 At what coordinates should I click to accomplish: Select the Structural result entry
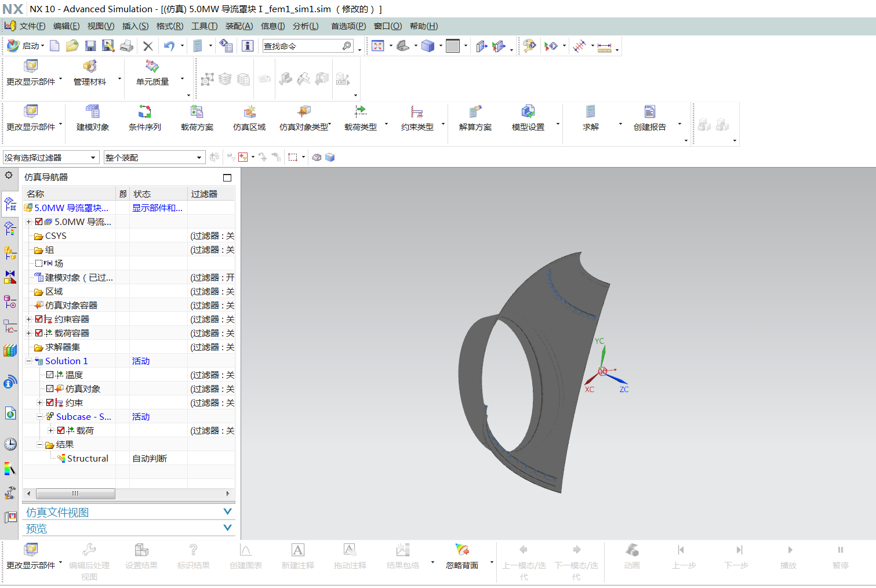(x=88, y=458)
